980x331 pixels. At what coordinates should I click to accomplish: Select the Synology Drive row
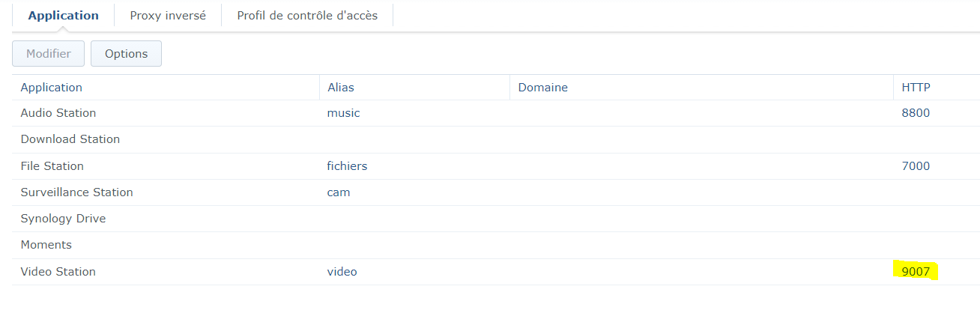pos(63,219)
